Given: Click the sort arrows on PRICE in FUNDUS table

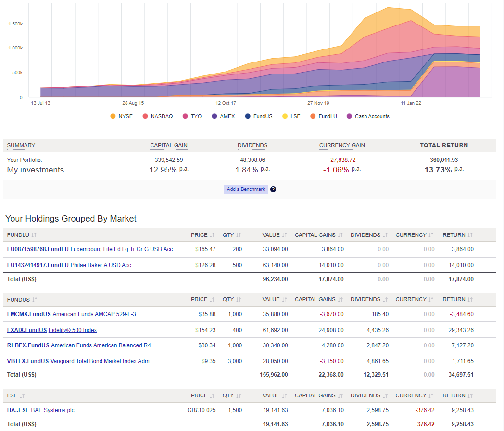Looking at the screenshot, I should (212, 299).
